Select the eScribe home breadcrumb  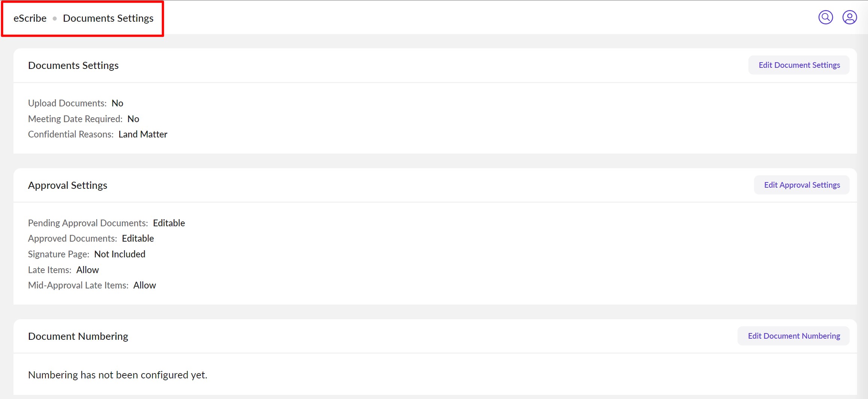click(30, 18)
